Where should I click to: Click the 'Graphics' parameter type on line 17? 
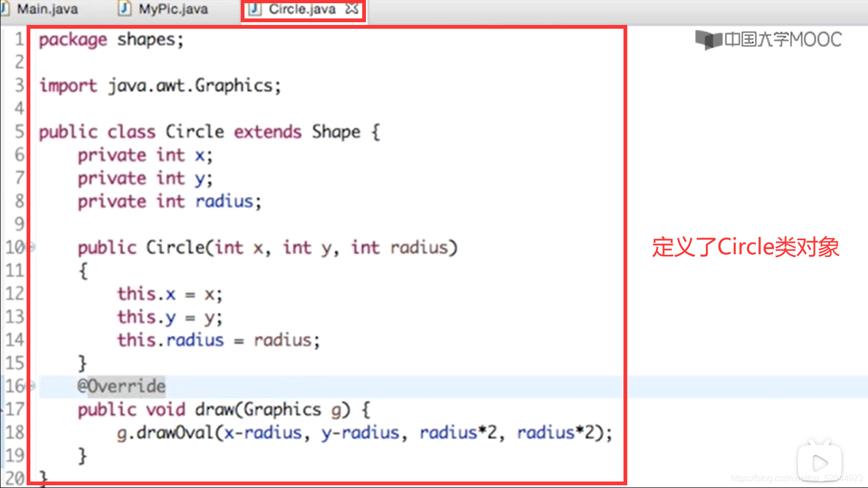tap(282, 409)
